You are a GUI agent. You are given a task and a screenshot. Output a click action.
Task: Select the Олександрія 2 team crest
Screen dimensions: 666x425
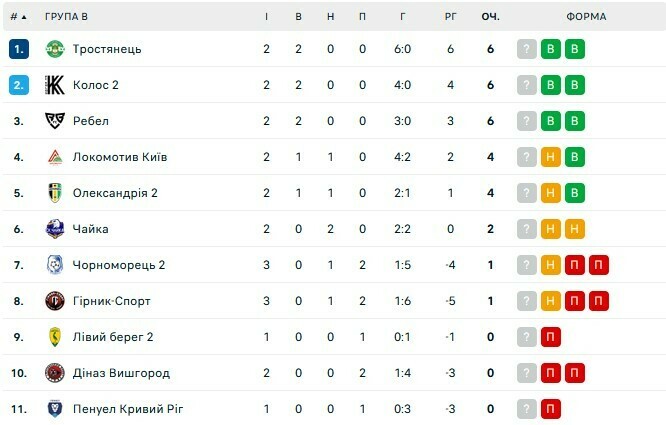coord(55,193)
